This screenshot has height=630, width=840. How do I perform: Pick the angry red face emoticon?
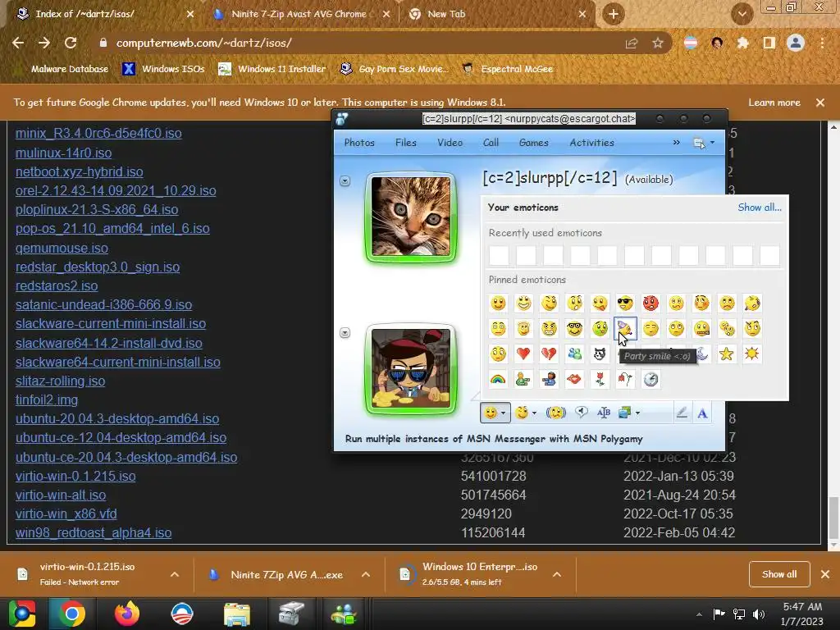coord(651,304)
